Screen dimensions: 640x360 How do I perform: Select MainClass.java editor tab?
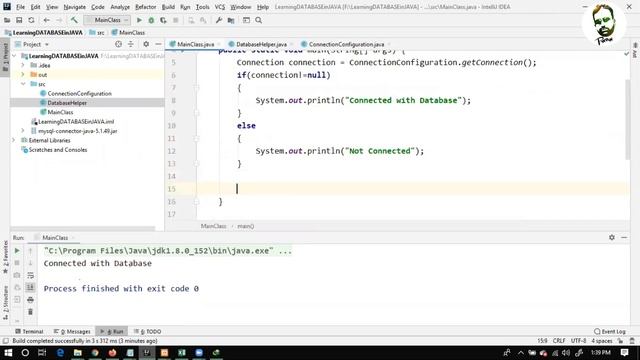tap(195, 44)
